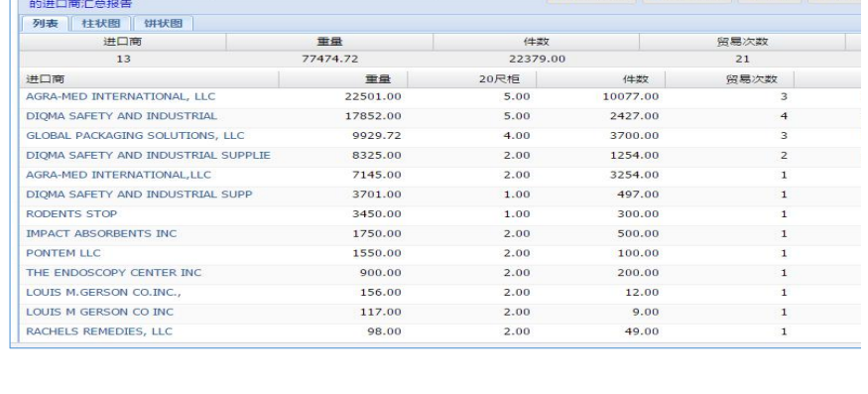Select piece count 10077.00
This screenshot has width=868, height=394.
(631, 96)
